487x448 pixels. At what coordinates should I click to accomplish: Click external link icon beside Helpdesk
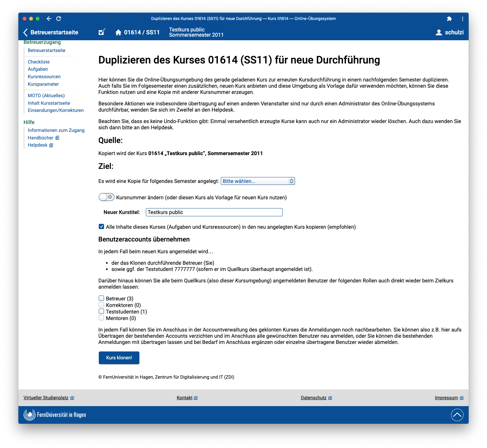[x=51, y=145]
